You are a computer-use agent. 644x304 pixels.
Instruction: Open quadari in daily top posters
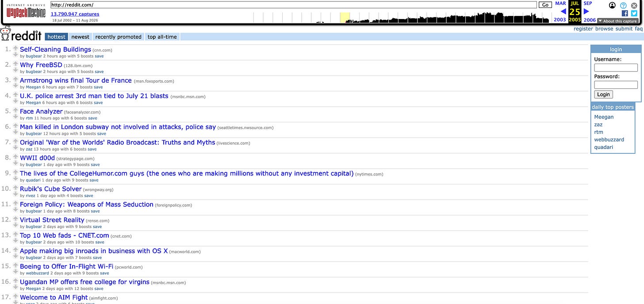(x=603, y=147)
